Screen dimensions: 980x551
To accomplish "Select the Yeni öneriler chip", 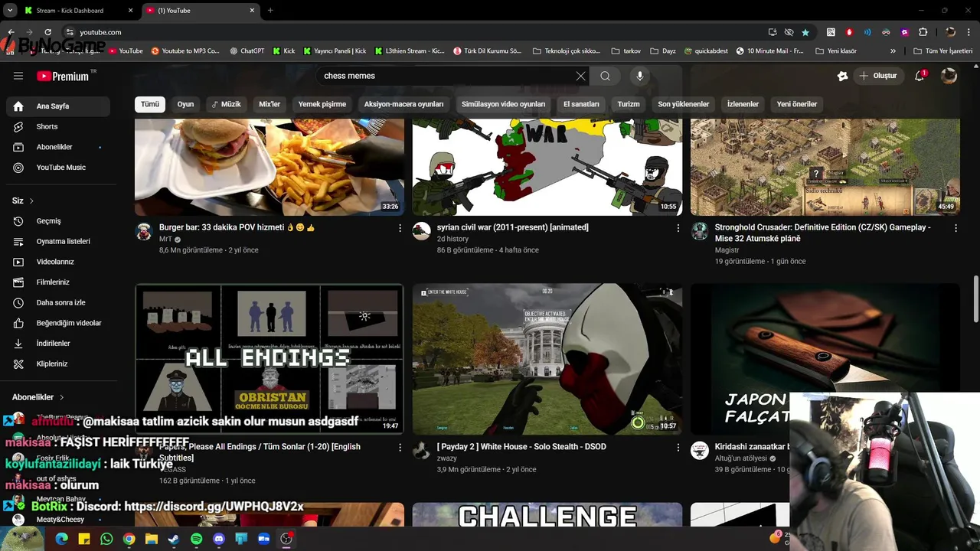I will [797, 104].
